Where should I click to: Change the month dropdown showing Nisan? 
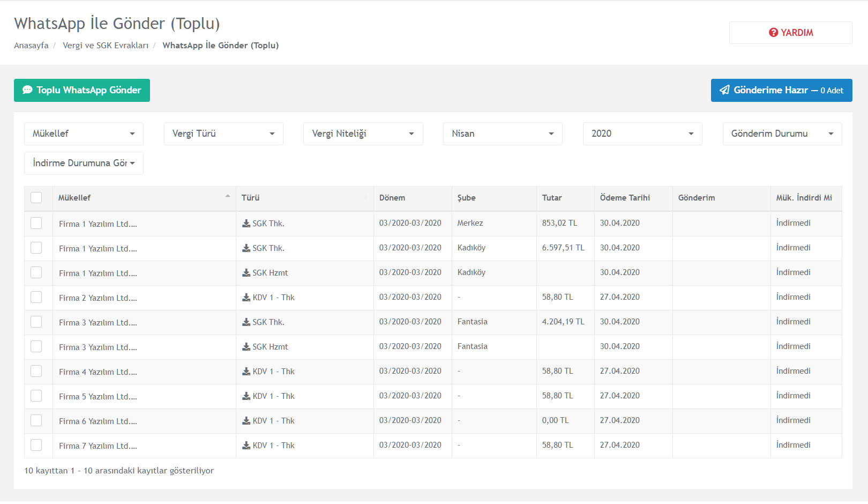pyautogui.click(x=503, y=134)
